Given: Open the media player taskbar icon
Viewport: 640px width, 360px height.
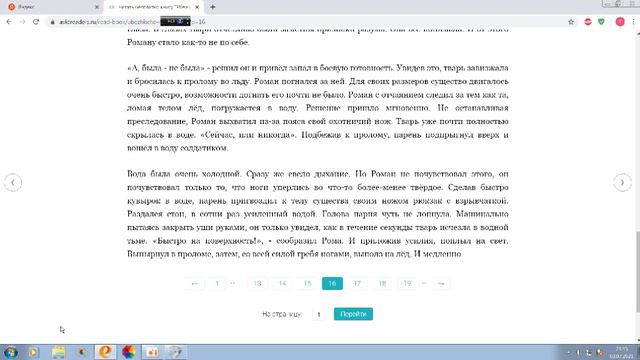Looking at the screenshot, I should tap(33, 352).
